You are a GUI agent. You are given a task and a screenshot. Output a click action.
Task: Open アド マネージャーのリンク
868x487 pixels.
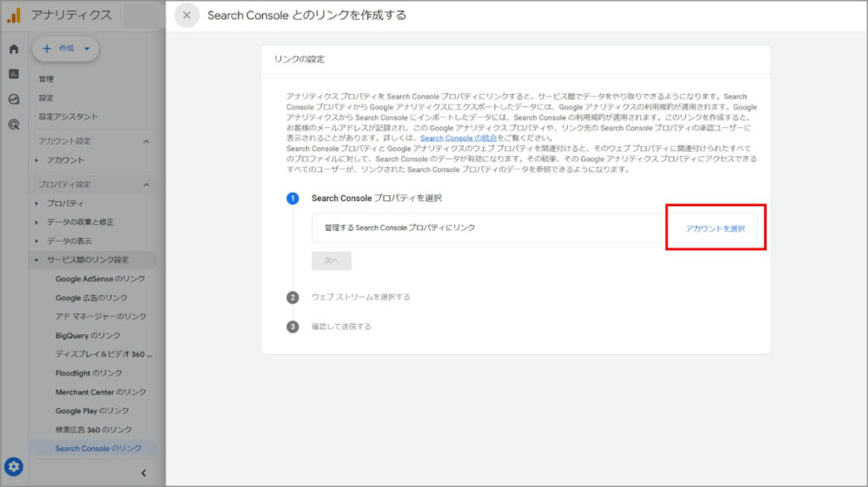[x=101, y=316]
